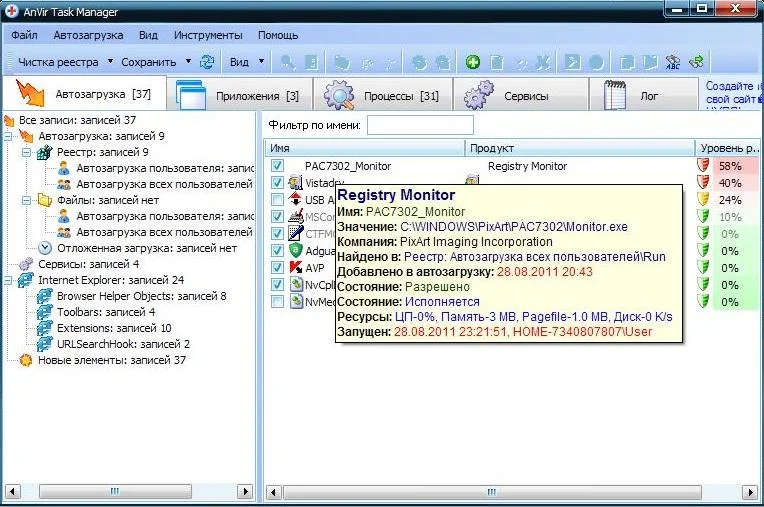The image size is (764, 507).
Task: Click the tree panel right scroll arrow
Action: (x=245, y=491)
